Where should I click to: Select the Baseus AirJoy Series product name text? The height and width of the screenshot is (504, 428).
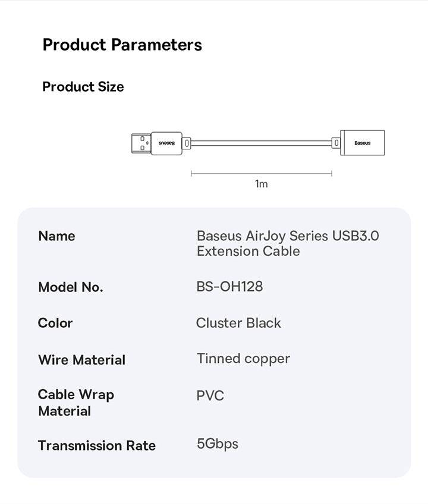pos(287,243)
